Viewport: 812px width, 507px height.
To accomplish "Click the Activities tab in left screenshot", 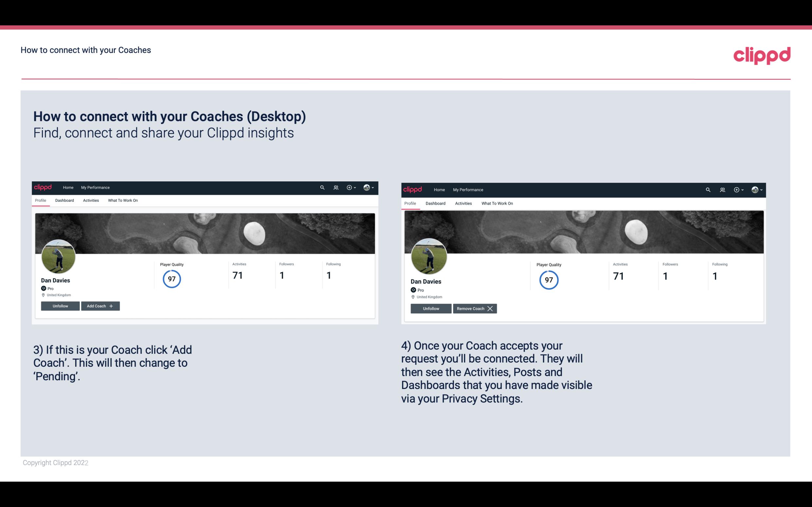I will click(91, 200).
